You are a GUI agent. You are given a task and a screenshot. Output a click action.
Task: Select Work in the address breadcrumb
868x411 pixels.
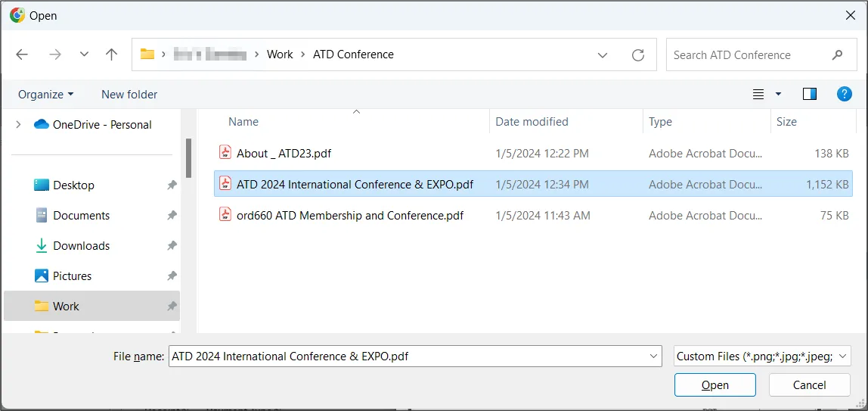click(x=280, y=54)
